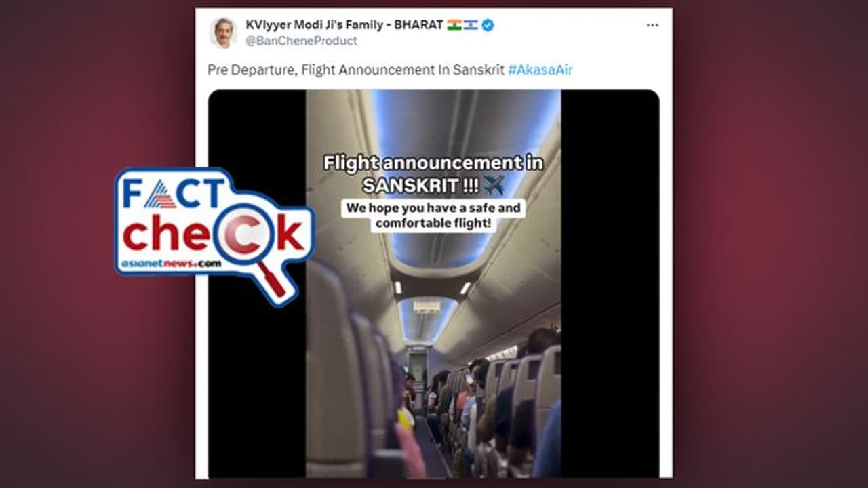Click the 'safe and comfortable flight' subtitle caption
868x488 pixels.
(x=433, y=216)
